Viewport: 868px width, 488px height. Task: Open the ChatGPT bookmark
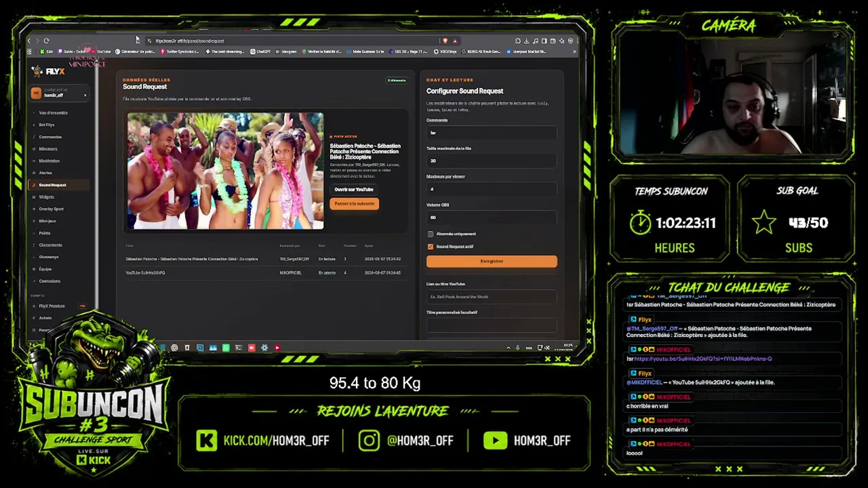260,52
